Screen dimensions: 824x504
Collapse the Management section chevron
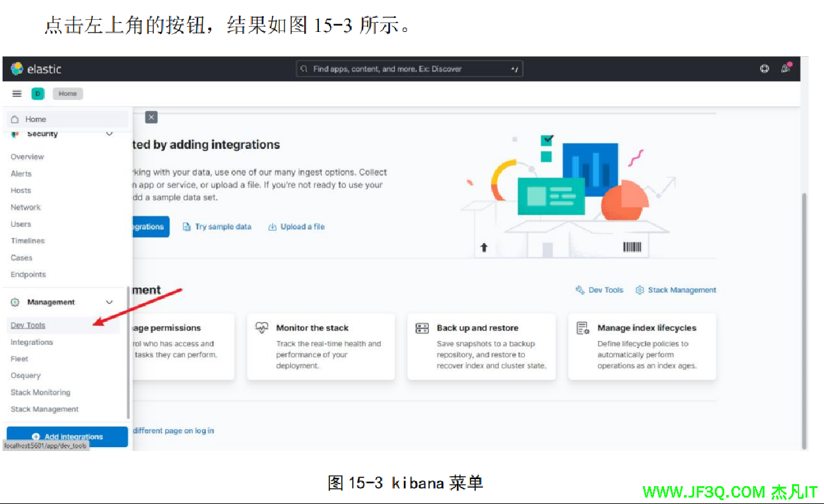[x=109, y=302]
